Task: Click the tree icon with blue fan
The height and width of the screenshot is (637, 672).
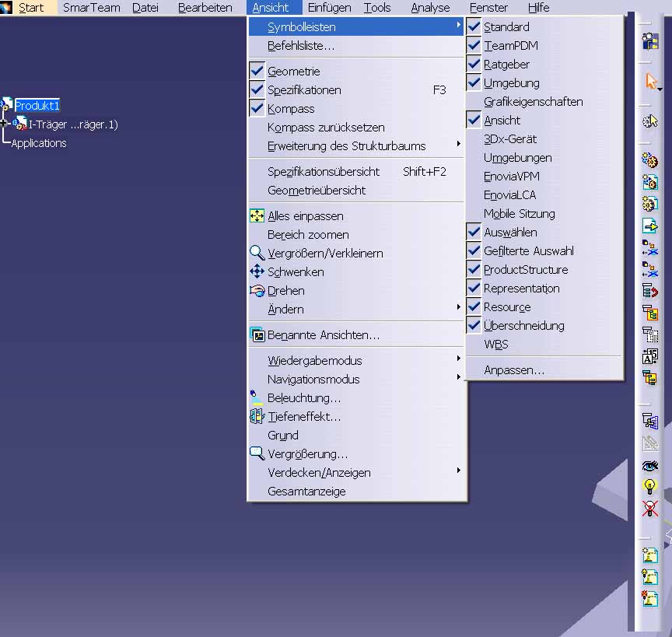Action: pos(650,421)
